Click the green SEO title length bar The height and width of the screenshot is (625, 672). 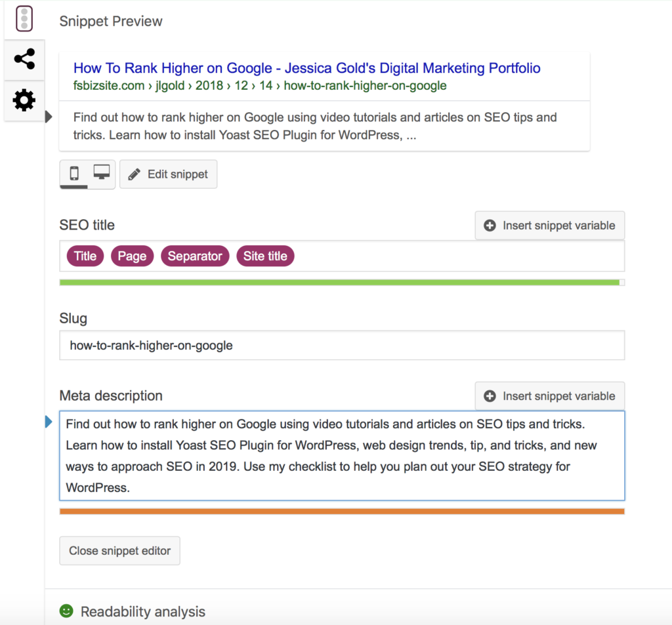(x=339, y=283)
